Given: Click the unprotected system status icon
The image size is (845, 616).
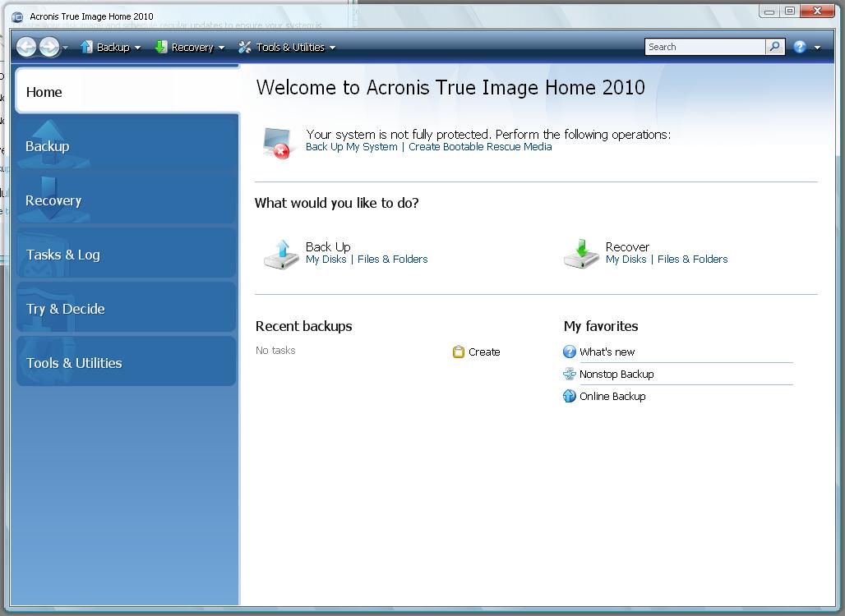Looking at the screenshot, I should pyautogui.click(x=278, y=143).
